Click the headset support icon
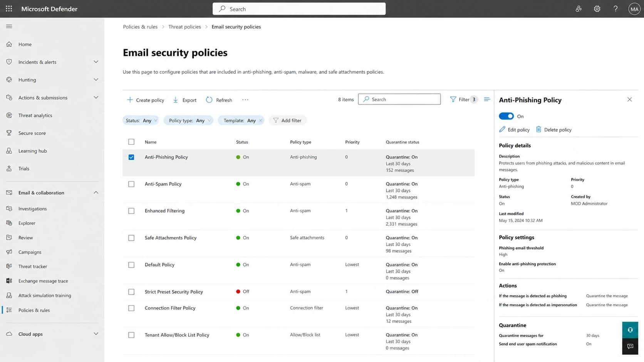 tap(630, 330)
